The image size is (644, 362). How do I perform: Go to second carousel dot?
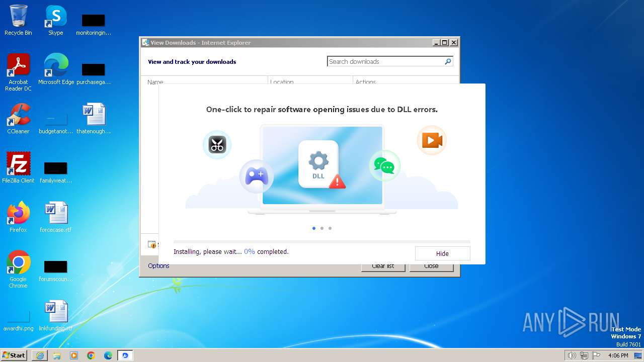[322, 228]
